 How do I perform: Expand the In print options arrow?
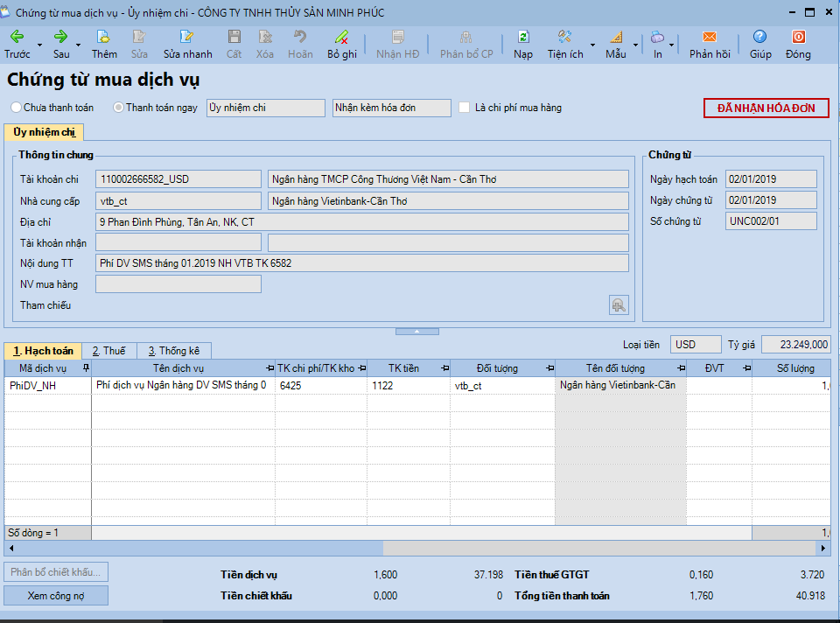pos(671,45)
